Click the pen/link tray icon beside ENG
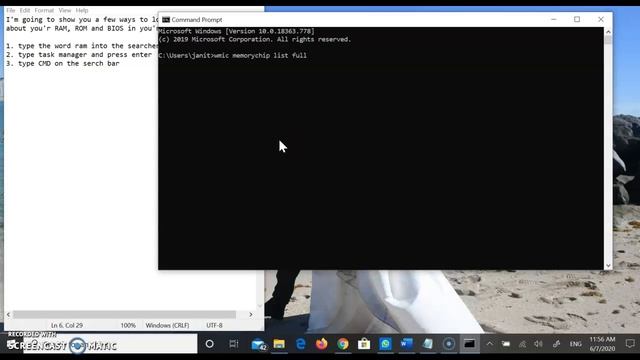 click(556, 344)
